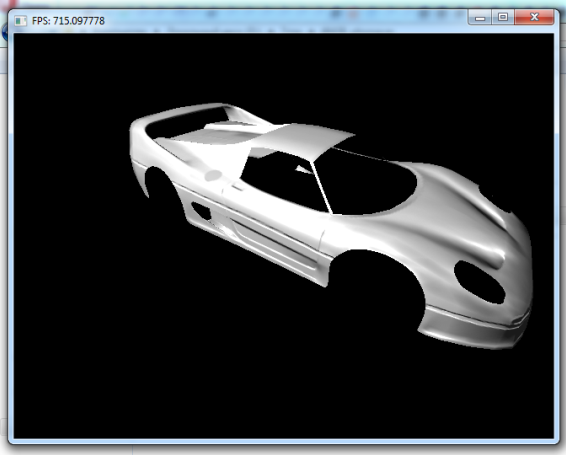Minimize the FPS render window
566x455 pixels.
(x=480, y=17)
